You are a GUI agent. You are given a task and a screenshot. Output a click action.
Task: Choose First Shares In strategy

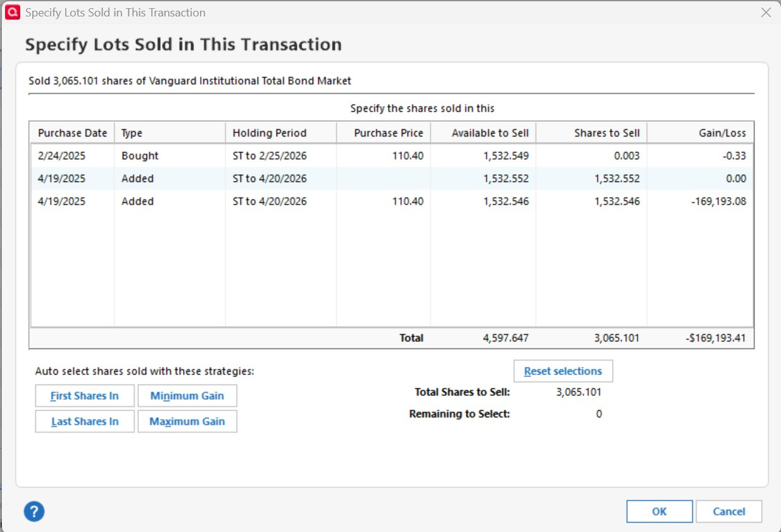tap(85, 396)
